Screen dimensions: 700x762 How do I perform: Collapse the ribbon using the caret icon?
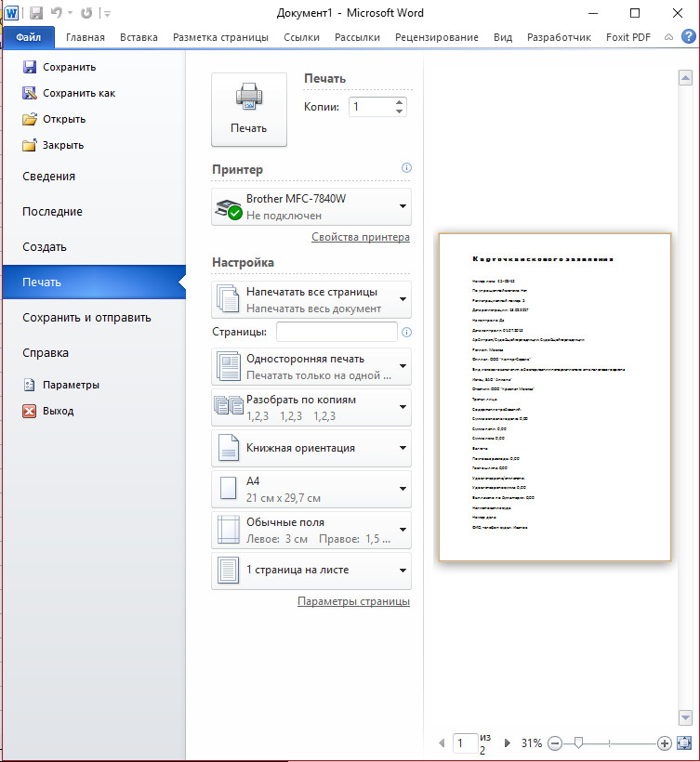[669, 37]
